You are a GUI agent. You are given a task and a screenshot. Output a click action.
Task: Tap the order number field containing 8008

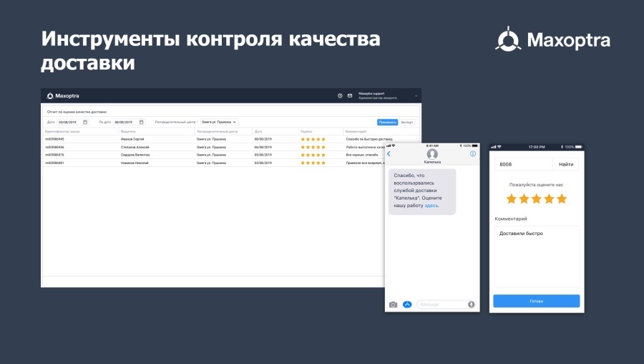click(x=524, y=164)
